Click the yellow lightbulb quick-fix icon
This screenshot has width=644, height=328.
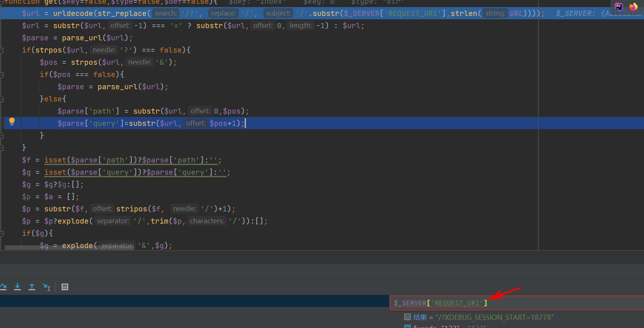point(12,121)
